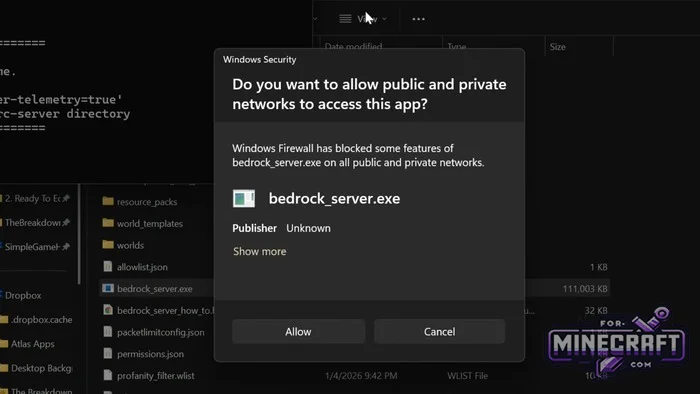Open pinned '2. Ready To Ed' sidebar folder

coord(33,199)
